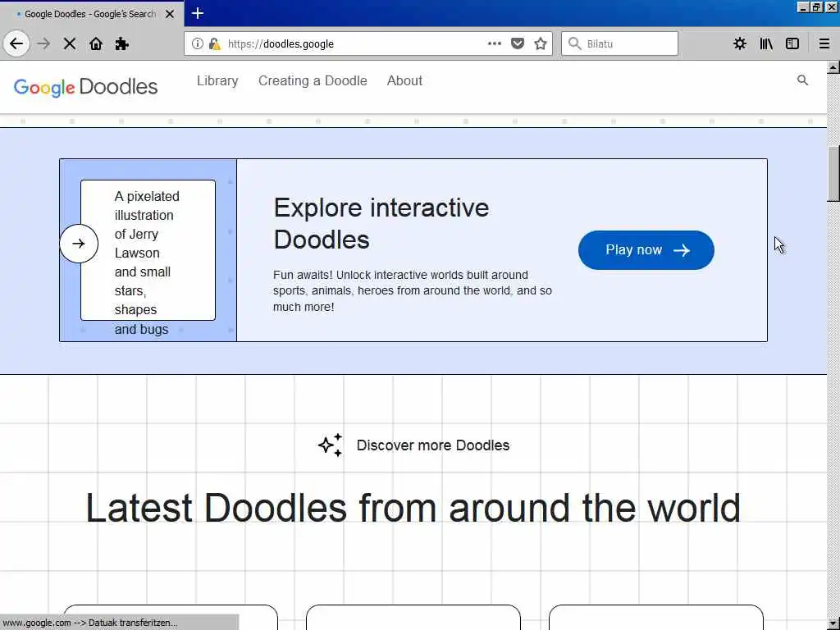
Task: Open the Library bookshelf icon
Action: [766, 43]
